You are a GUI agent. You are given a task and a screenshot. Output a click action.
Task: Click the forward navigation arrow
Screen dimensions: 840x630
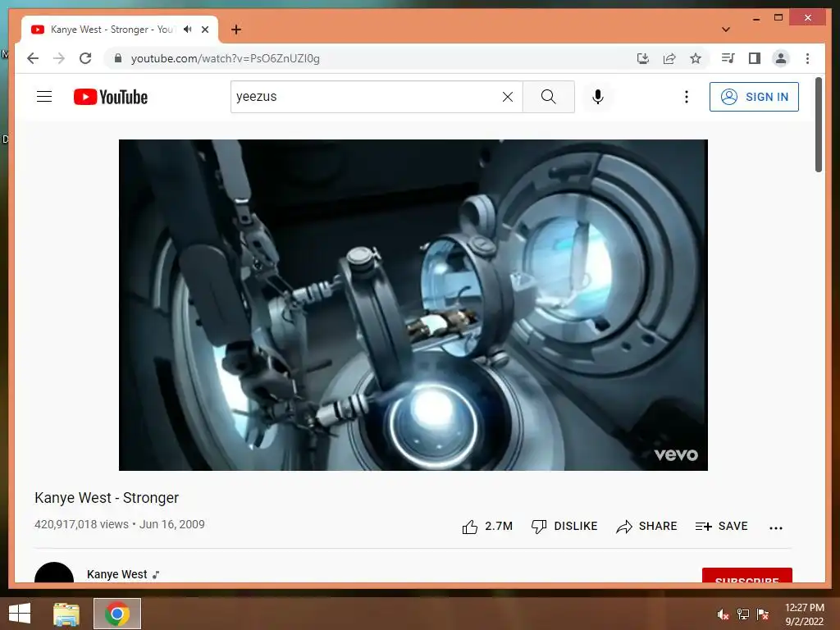click(x=59, y=58)
